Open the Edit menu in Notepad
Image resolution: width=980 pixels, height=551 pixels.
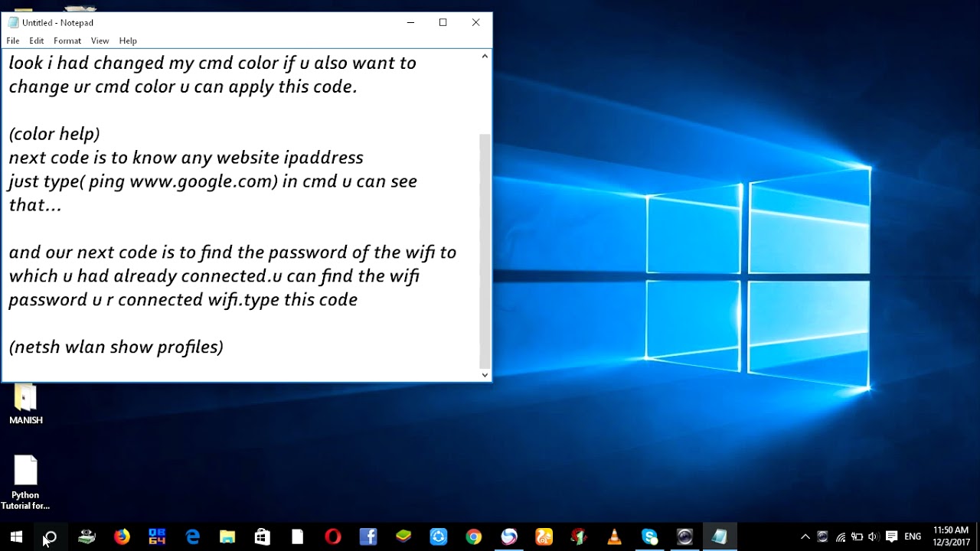click(x=37, y=41)
